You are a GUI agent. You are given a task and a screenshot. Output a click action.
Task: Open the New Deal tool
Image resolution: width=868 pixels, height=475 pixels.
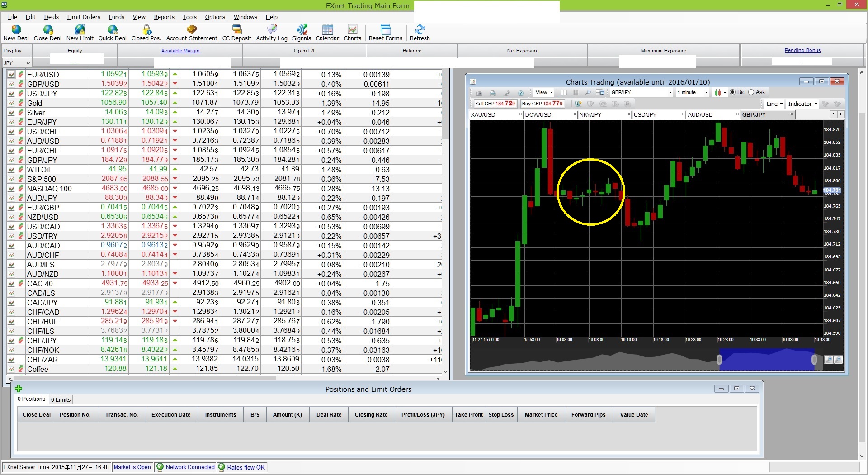pos(16,33)
